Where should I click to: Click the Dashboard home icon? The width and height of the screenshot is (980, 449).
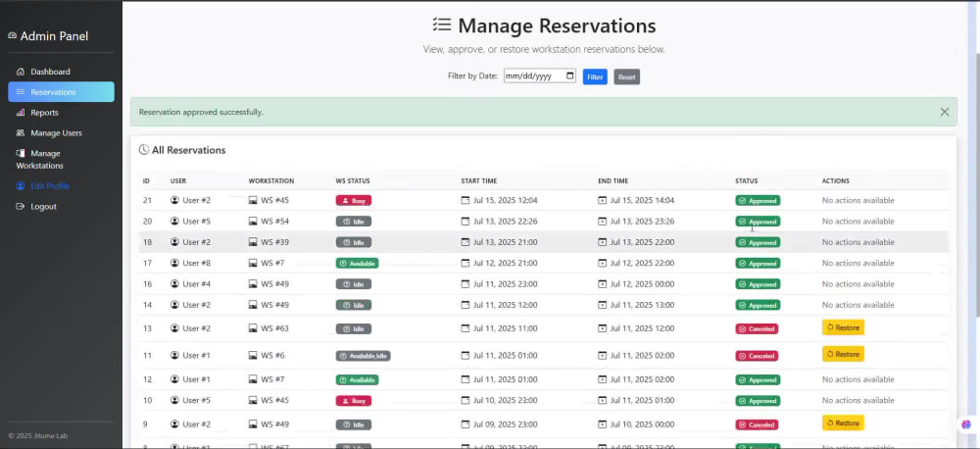coord(21,72)
